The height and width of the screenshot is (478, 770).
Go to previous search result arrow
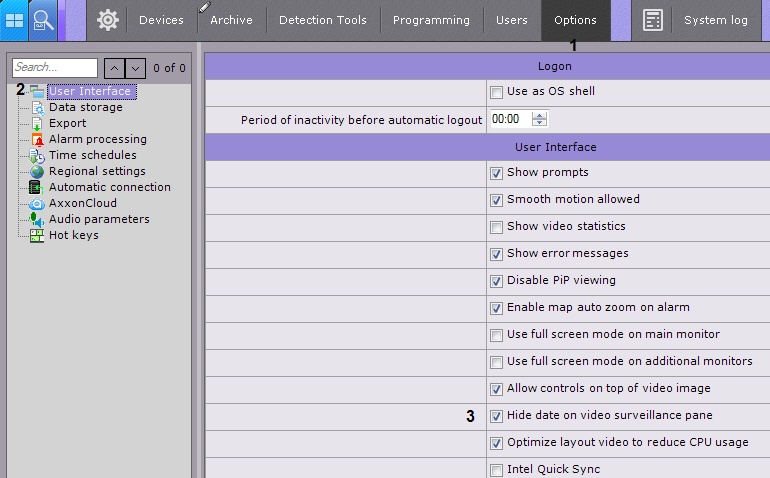click(x=114, y=68)
